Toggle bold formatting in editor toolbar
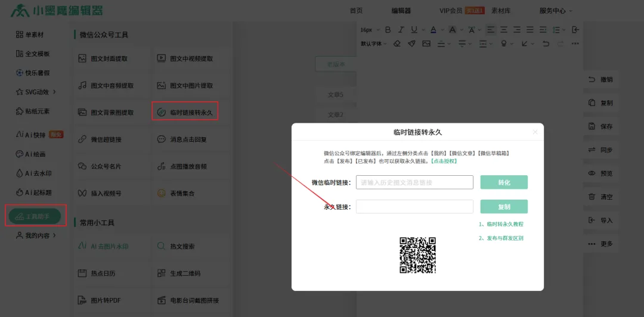This screenshot has height=317, width=644. pyautogui.click(x=388, y=30)
